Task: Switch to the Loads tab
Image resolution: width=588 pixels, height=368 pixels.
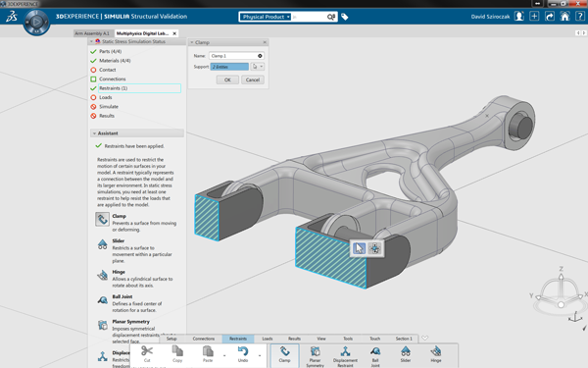Action: coord(268,339)
